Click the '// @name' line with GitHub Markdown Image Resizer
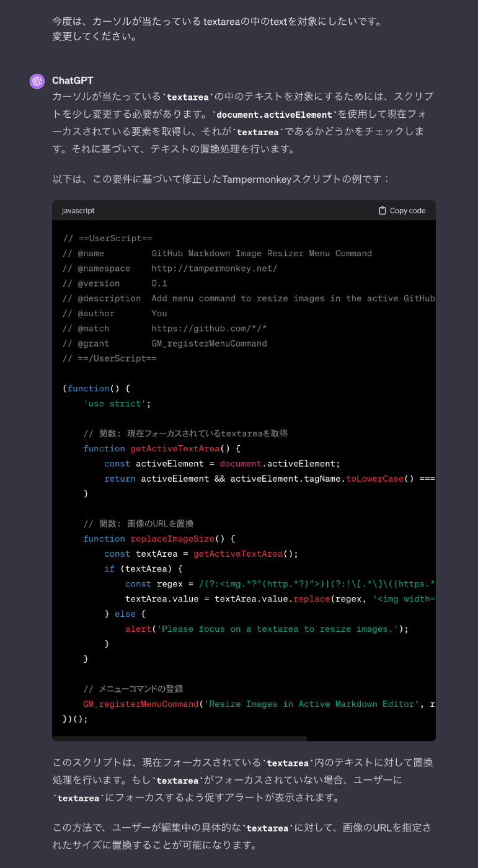Viewport: 478px width, 868px height. pyautogui.click(x=217, y=253)
